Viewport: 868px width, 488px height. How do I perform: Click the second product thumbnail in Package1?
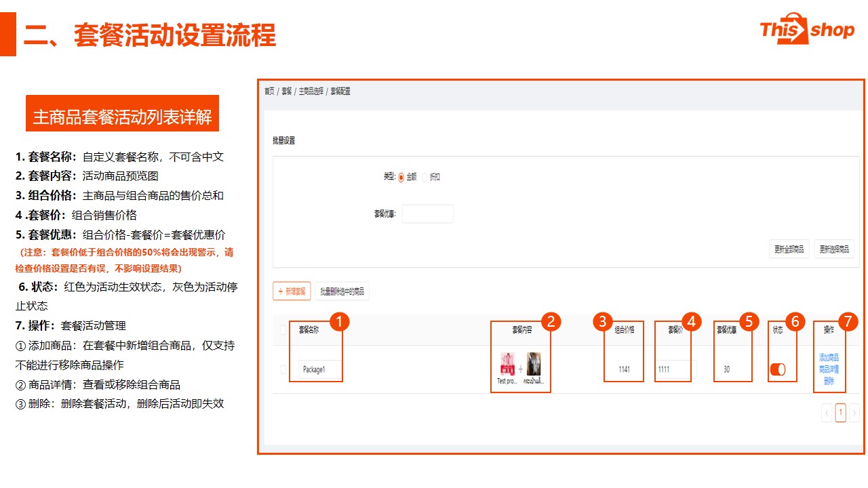tap(534, 364)
